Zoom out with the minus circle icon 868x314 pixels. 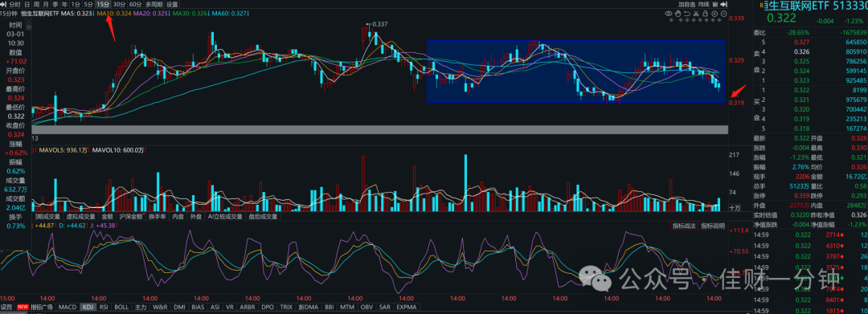pos(724,14)
